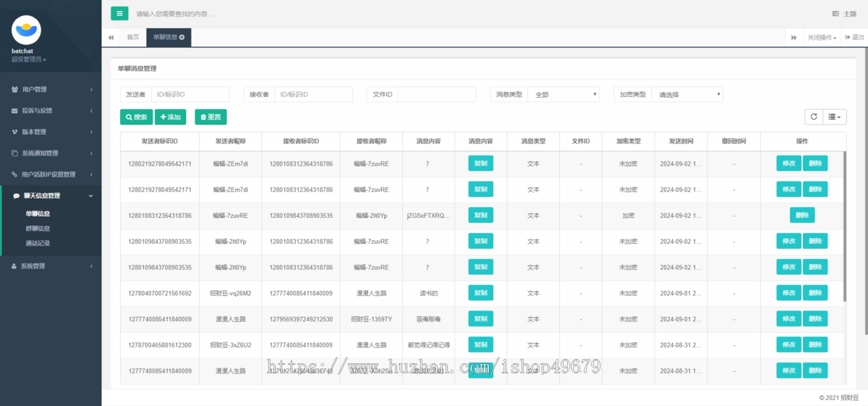Open 通话记录 in the sidebar
868x406 pixels.
click(38, 243)
